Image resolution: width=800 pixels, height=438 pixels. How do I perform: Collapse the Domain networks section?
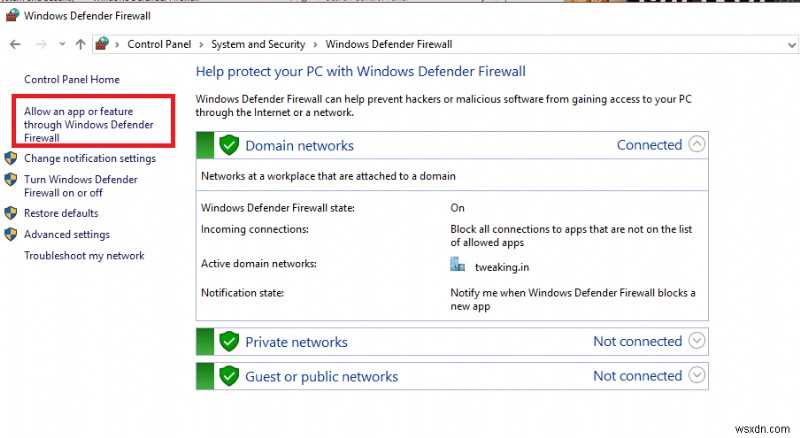(x=697, y=144)
